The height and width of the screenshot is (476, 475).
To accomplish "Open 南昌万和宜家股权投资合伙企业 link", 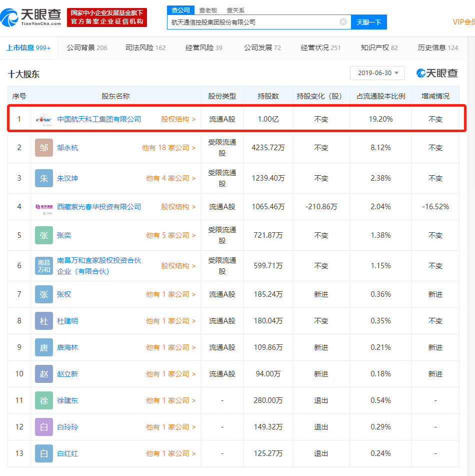I will 99,266.
